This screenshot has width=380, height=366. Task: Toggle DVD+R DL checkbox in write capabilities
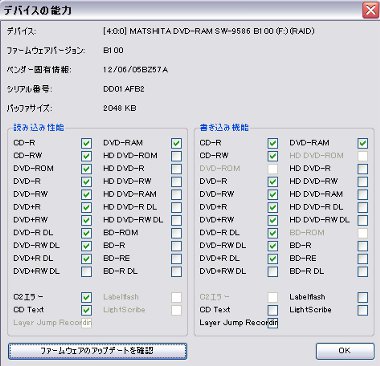click(273, 259)
